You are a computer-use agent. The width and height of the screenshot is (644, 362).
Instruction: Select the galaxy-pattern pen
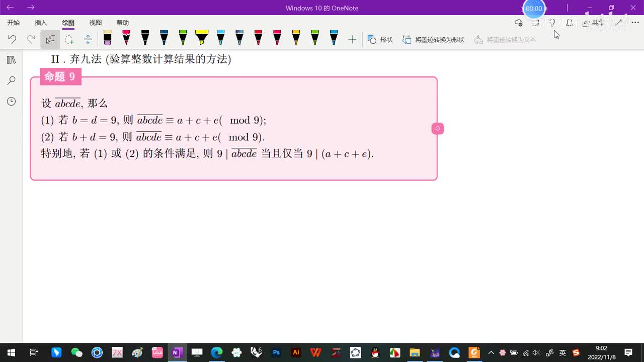point(239,38)
